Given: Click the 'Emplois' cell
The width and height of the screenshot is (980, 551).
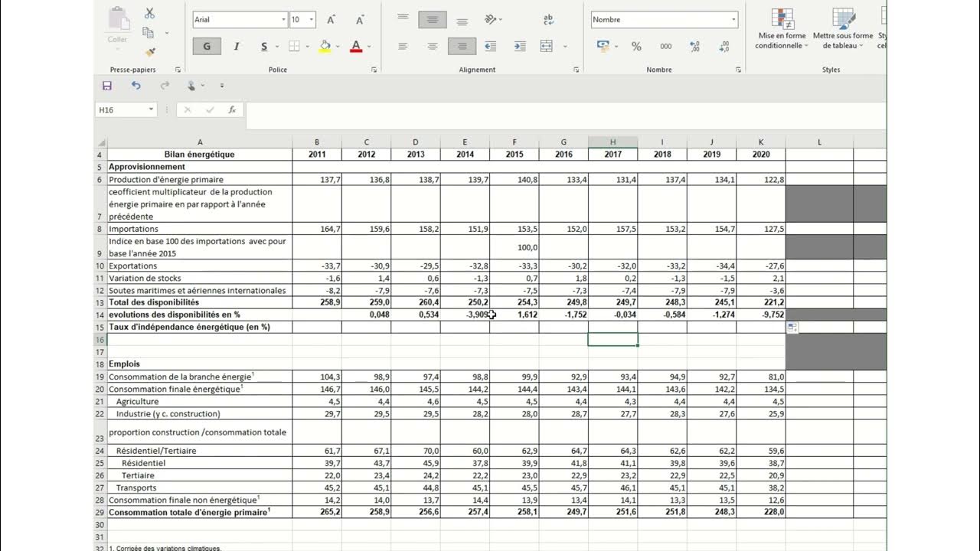Looking at the screenshot, I should pyautogui.click(x=199, y=364).
